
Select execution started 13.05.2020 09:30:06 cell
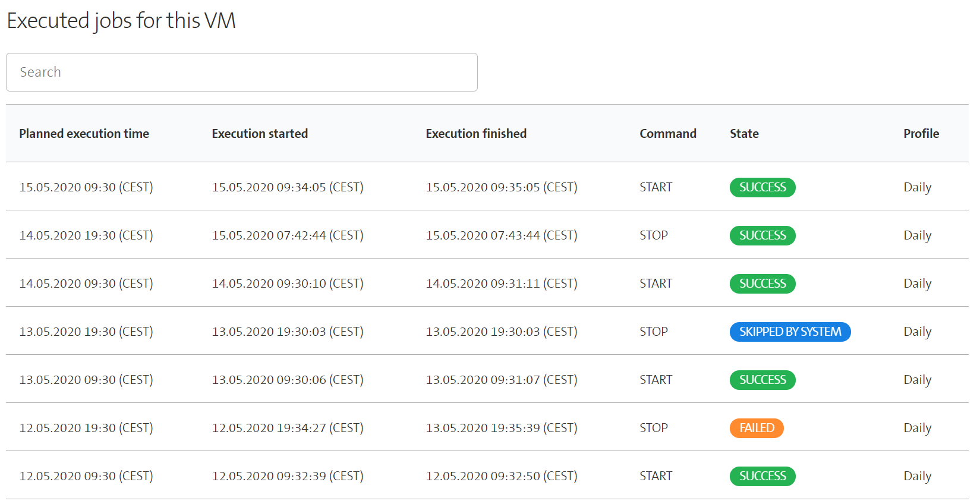coord(288,380)
